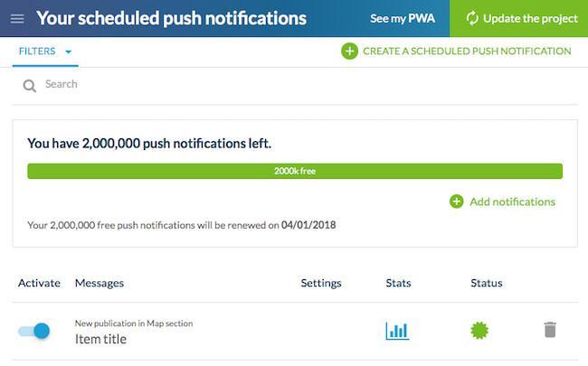
Task: Expand the FILTERS dropdown arrow
Action: click(x=68, y=52)
